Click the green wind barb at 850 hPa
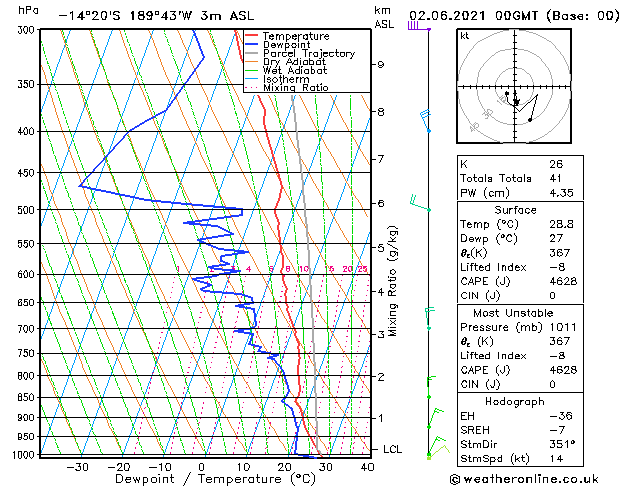The height and width of the screenshot is (486, 629). pyautogui.click(x=431, y=387)
